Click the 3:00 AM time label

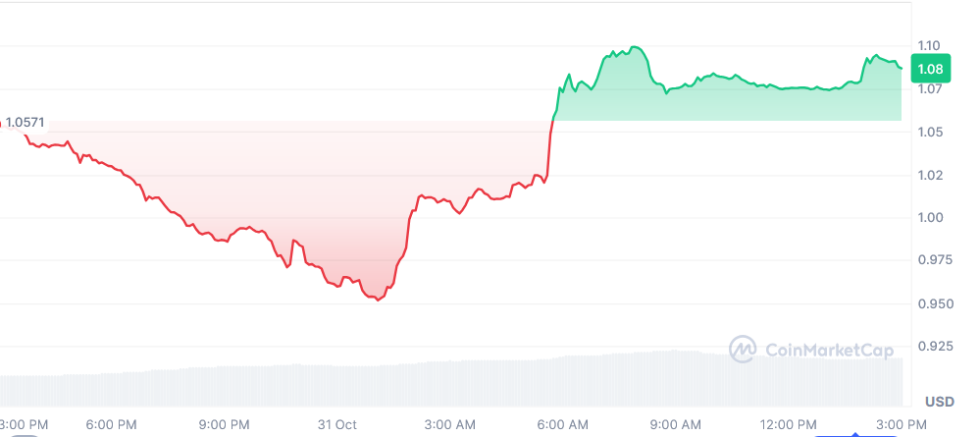pyautogui.click(x=450, y=424)
